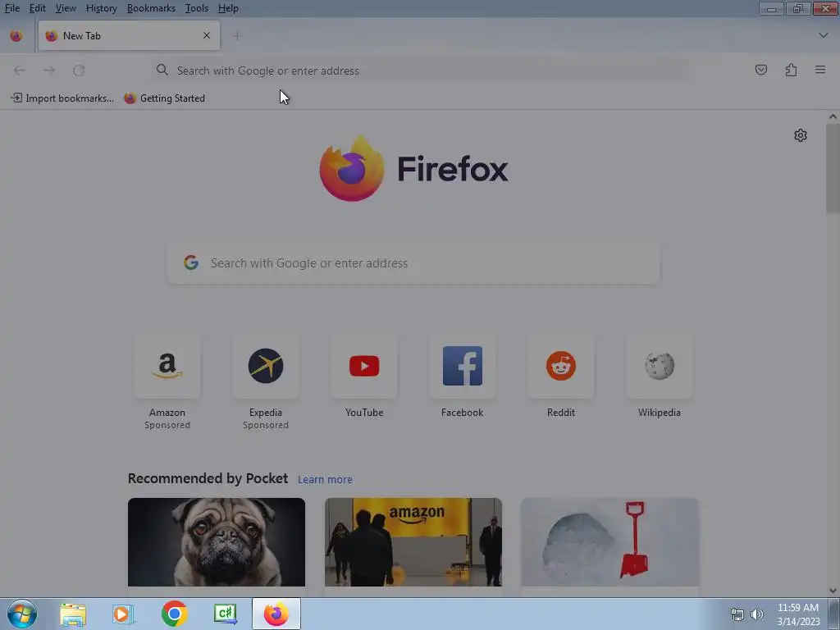Click the Learn more link next to Pocket
Viewport: 840px width, 630px height.
325,479
